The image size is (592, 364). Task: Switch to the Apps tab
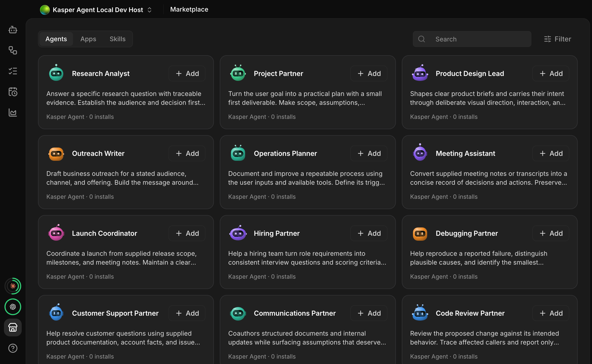pyautogui.click(x=88, y=39)
